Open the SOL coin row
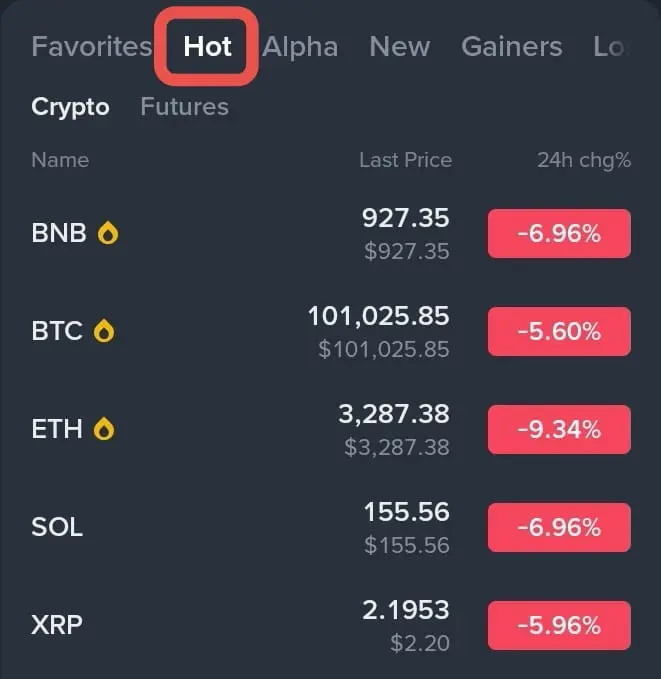Screen dimensions: 661x679 (x=57, y=528)
